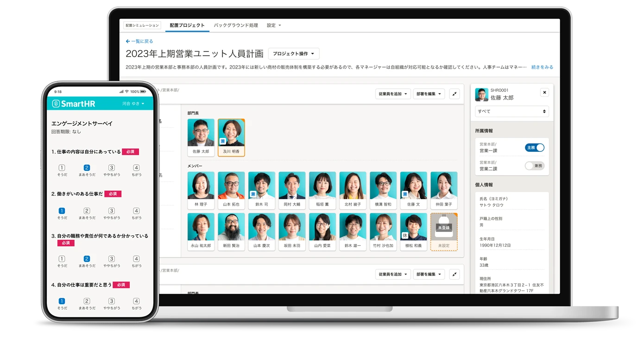Open the プロジェクト操作 dropdown
This screenshot has height=338, width=644.
pos(294,54)
